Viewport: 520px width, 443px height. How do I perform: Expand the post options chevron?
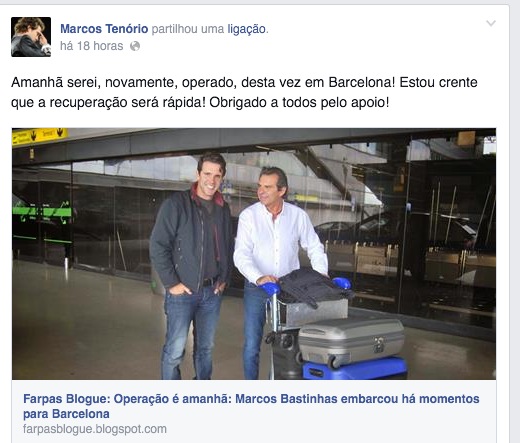click(x=491, y=23)
